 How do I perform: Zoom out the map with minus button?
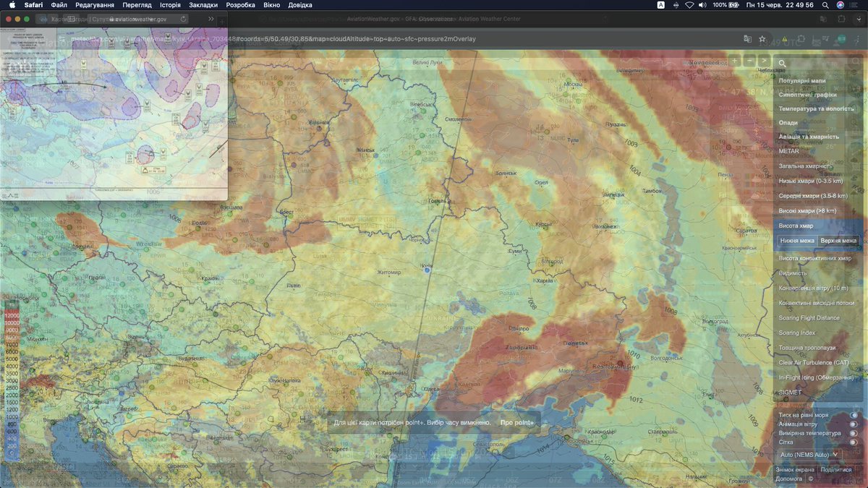pyautogui.click(x=749, y=61)
